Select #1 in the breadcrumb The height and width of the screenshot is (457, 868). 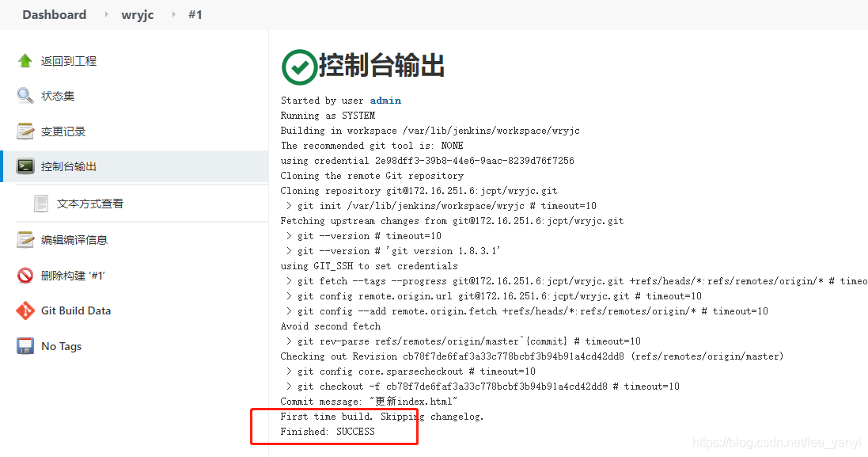[195, 14]
